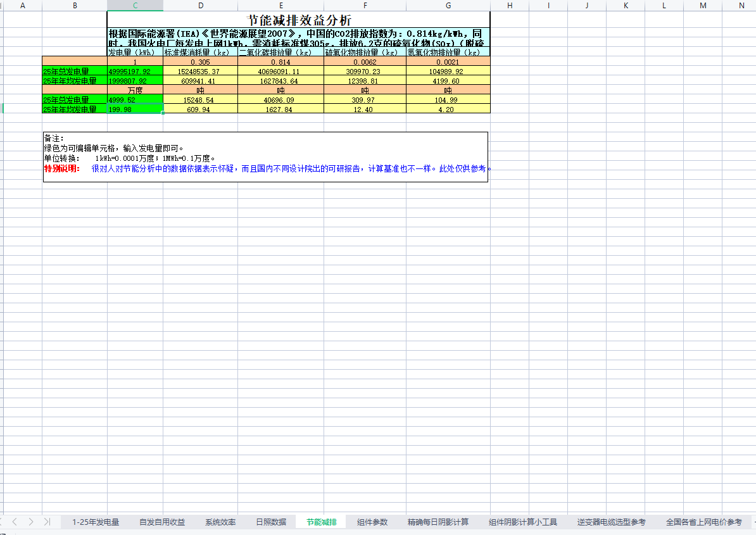Go to the next sheet with the right arrow
This screenshot has height=535, width=756.
pos(31,522)
